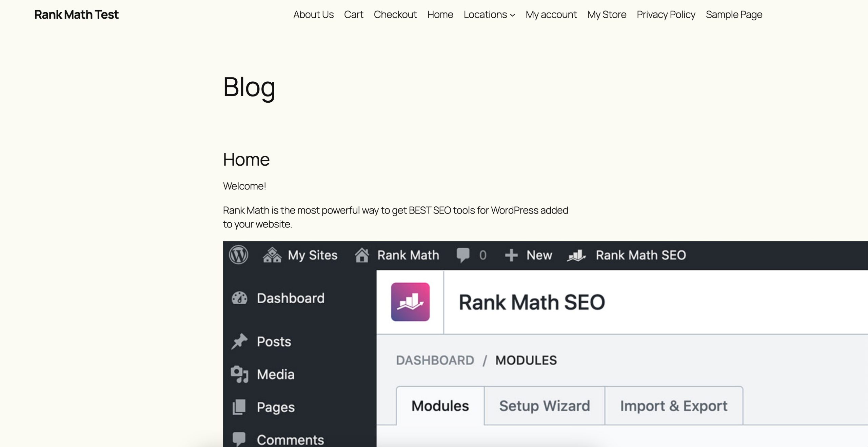Click the WordPress logo icon in embedded admin bar
The height and width of the screenshot is (447, 868).
coord(238,255)
